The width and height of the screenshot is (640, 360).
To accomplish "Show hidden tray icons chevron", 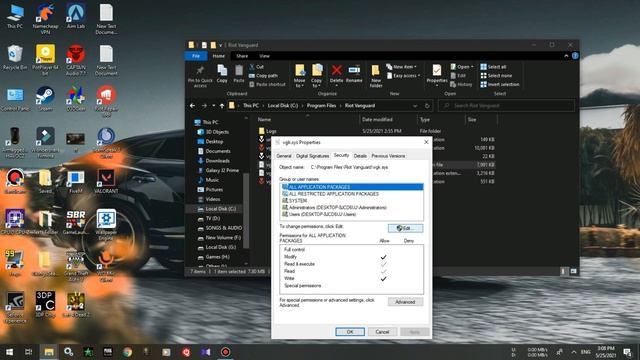I will pyautogui.click(x=573, y=352).
